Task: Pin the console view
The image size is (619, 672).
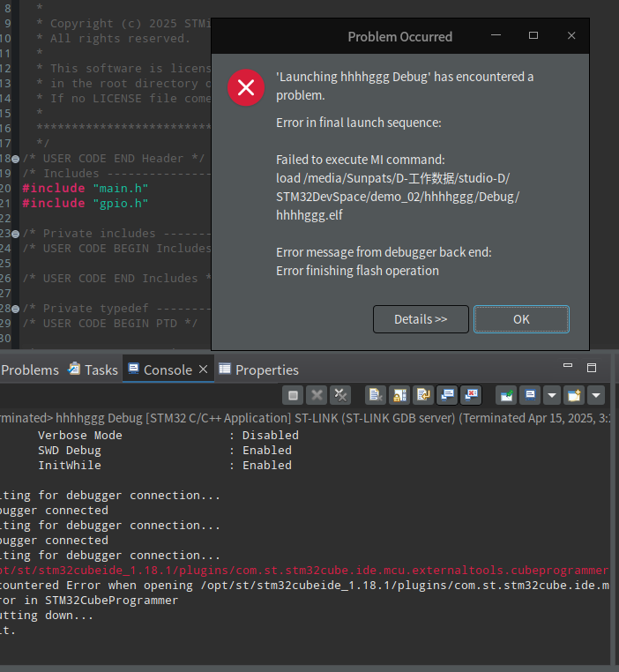Action: coord(506,395)
